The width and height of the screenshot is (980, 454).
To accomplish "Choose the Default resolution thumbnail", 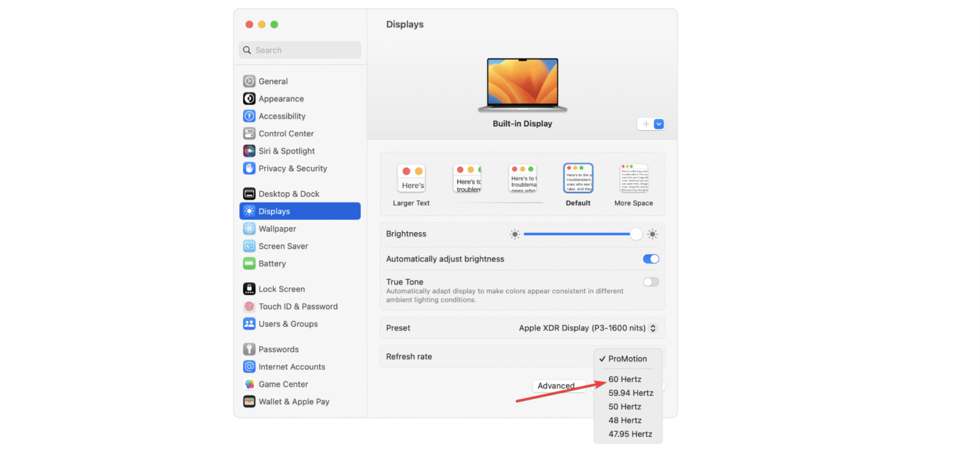I will (x=578, y=179).
